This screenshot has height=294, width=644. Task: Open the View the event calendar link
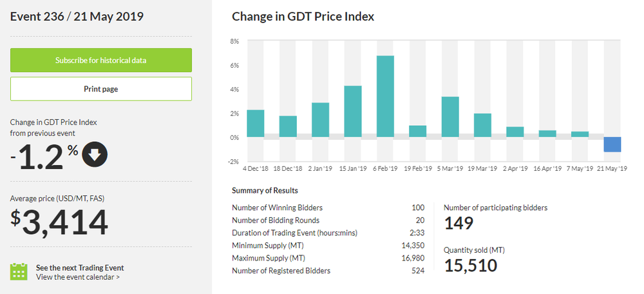(77, 277)
